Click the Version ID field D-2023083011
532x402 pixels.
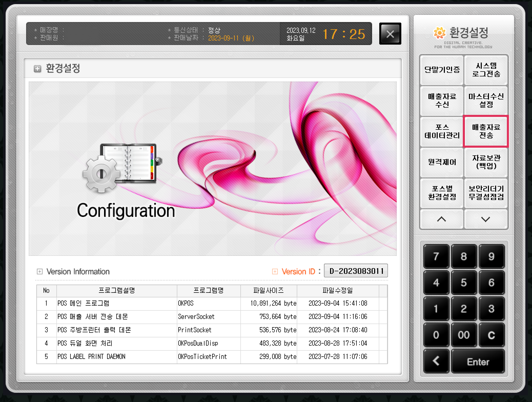click(x=356, y=271)
